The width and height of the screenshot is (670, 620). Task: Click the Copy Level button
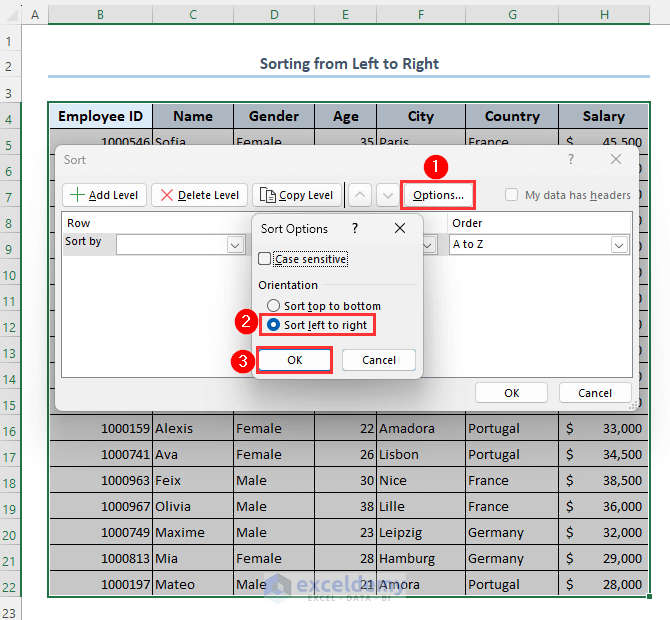pyautogui.click(x=297, y=195)
